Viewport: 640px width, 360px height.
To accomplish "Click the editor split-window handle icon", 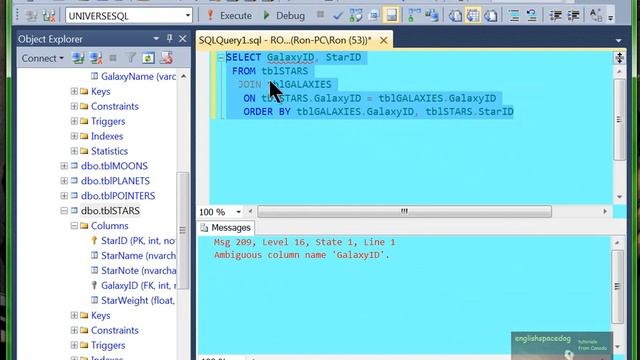I will (619, 58).
